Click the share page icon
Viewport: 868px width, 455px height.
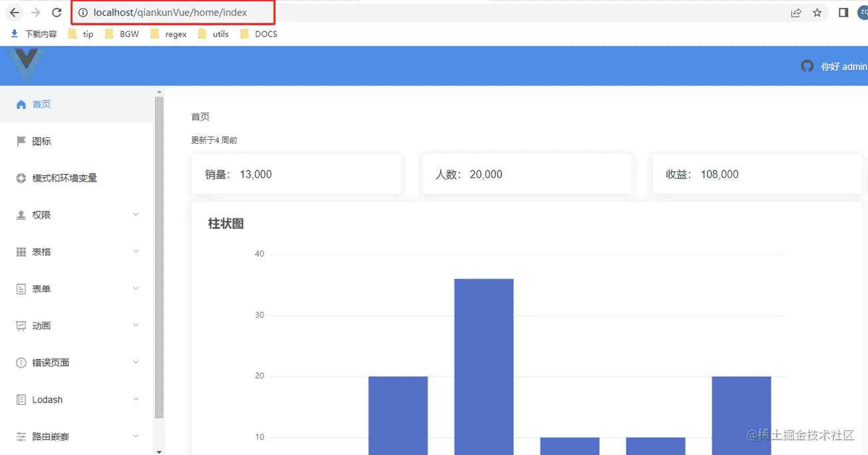pyautogui.click(x=796, y=13)
